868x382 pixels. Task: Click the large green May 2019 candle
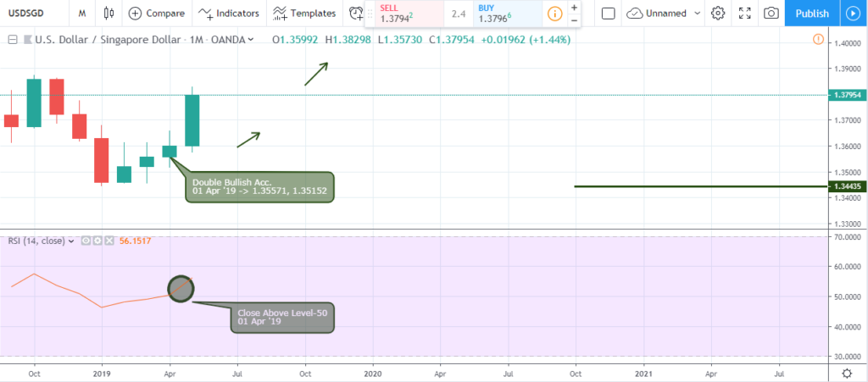192,120
